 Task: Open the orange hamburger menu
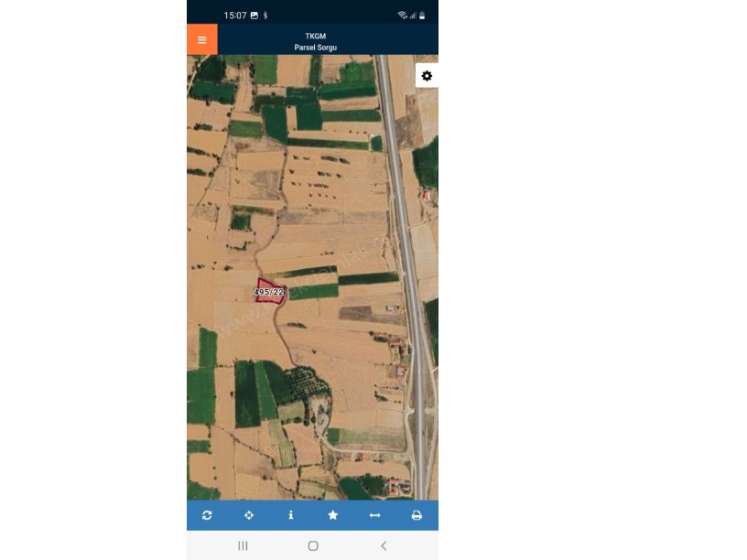[202, 39]
